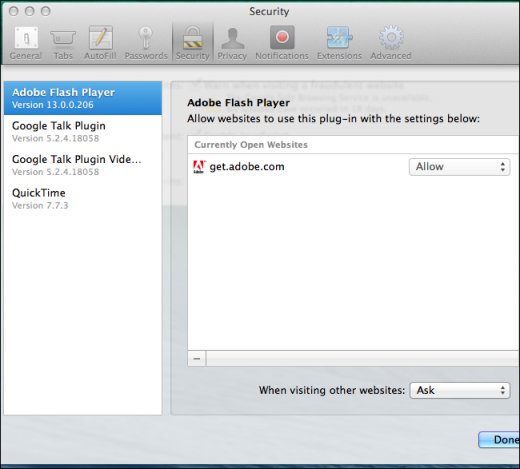Image resolution: width=520 pixels, height=469 pixels.
Task: Select Google Talk Plugin in the list
Action: pyautogui.click(x=83, y=132)
